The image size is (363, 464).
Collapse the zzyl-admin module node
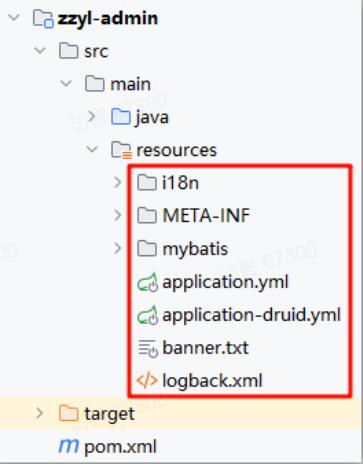click(x=14, y=18)
